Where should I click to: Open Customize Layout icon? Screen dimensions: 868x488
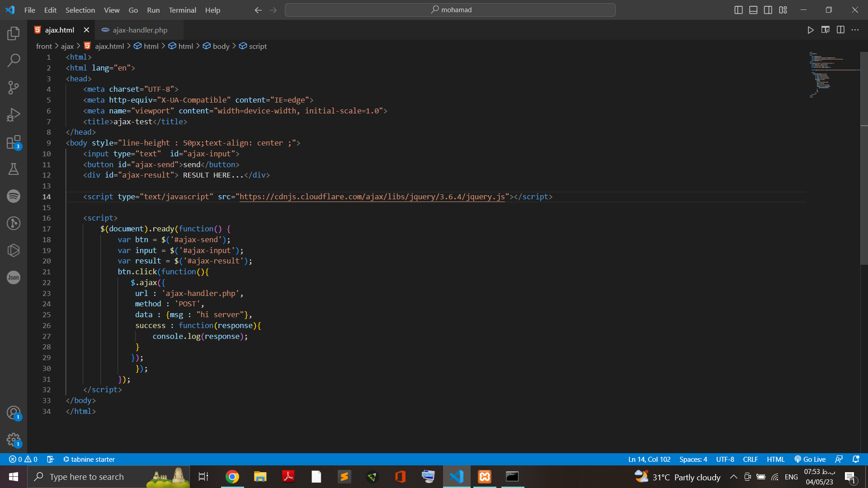pos(783,10)
